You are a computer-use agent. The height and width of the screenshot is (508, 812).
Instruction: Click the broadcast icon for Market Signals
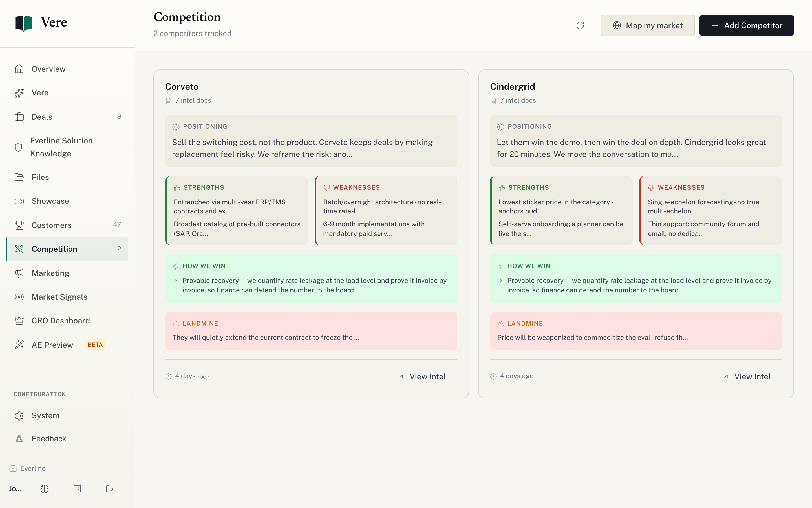pos(19,297)
